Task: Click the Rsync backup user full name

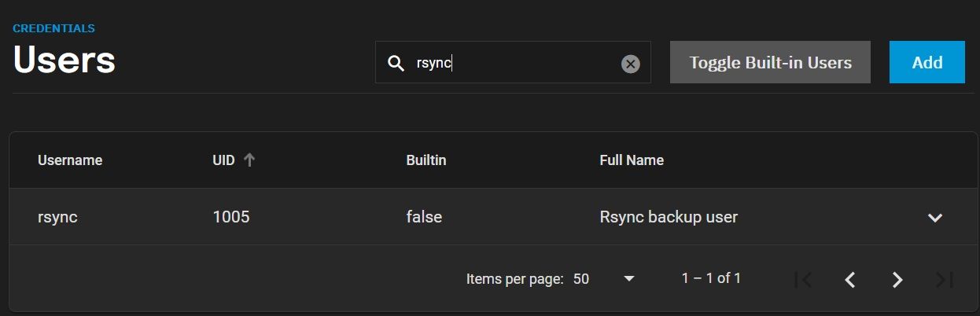Action: point(669,217)
